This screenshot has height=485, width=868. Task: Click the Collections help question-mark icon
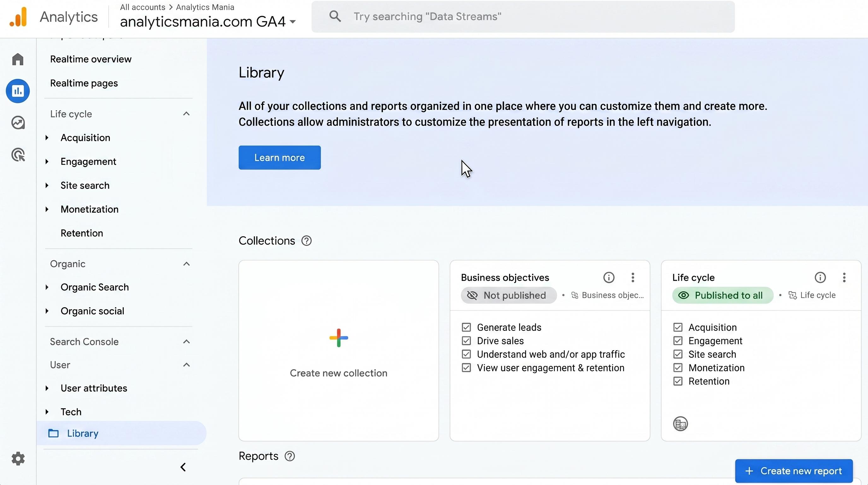(x=306, y=241)
